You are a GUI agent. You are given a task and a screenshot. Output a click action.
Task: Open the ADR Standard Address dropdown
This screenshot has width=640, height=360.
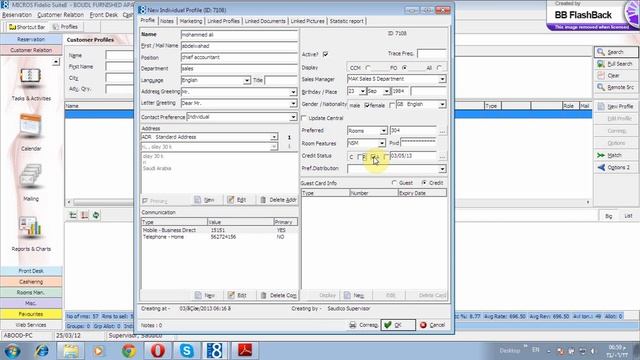274,137
